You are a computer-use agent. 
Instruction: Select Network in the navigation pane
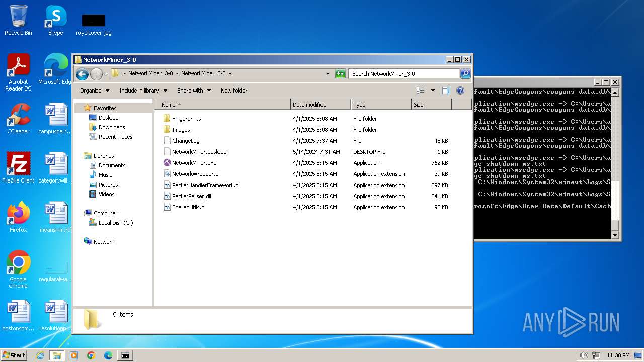pyautogui.click(x=104, y=242)
